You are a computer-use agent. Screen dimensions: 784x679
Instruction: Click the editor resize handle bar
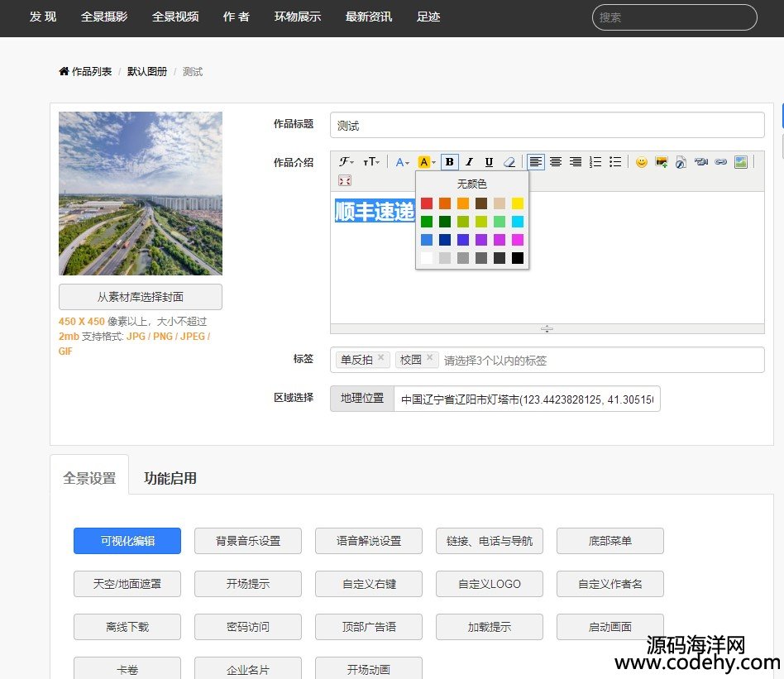click(547, 328)
